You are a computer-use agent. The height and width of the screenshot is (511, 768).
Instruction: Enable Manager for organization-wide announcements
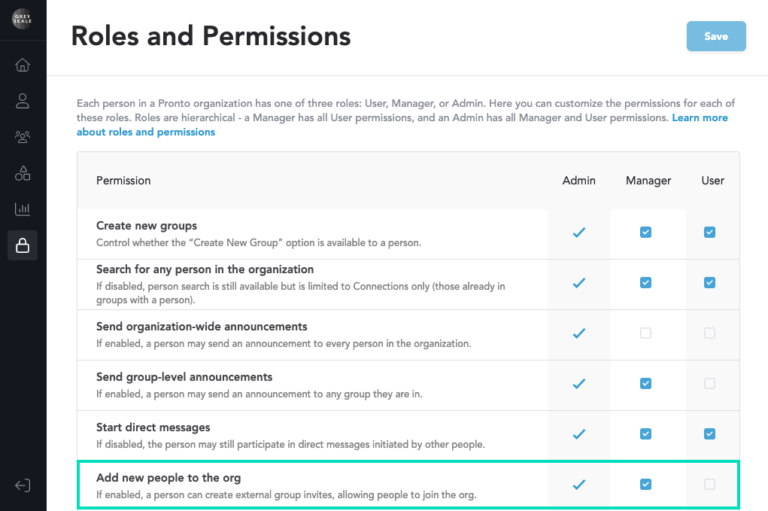(x=646, y=333)
